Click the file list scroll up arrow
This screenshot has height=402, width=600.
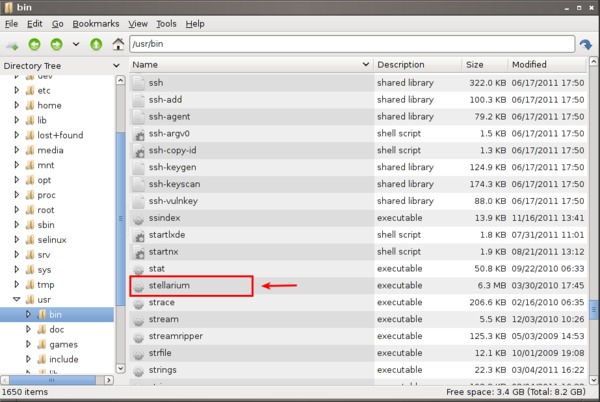click(593, 61)
